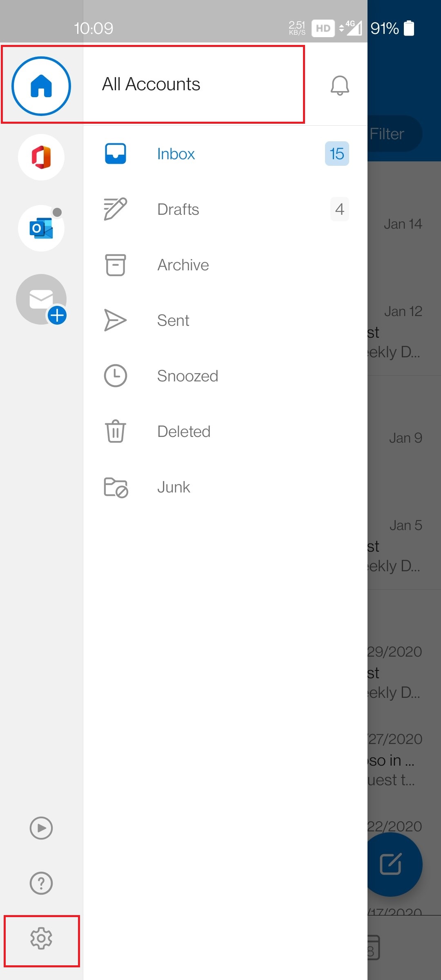Tap the Filter button behind the drawer
The width and height of the screenshot is (441, 980).
point(394,134)
